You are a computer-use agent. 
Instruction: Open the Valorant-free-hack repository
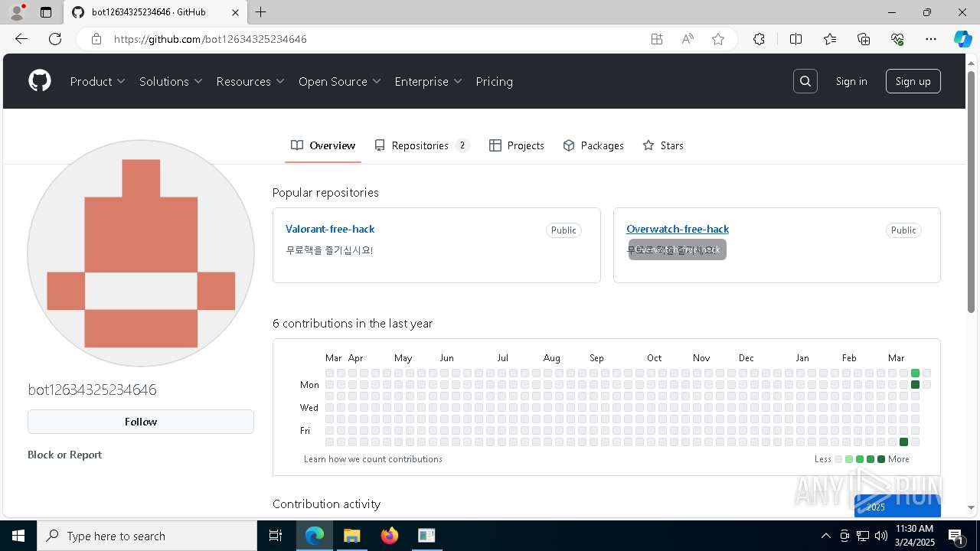click(x=330, y=229)
